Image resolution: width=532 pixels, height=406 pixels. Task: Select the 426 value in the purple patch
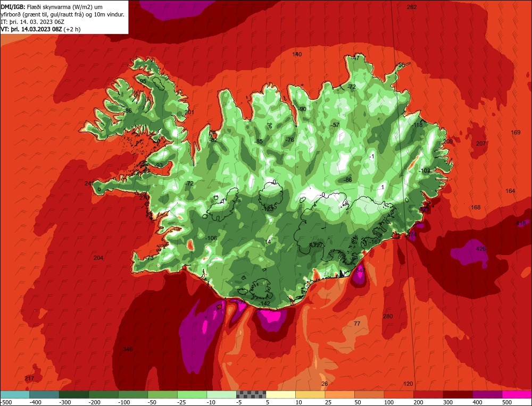point(481,249)
